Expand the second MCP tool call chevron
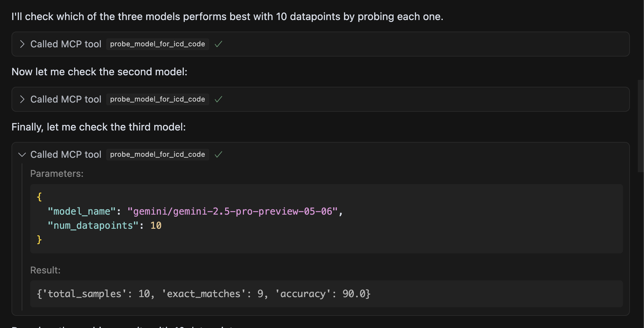The image size is (644, 328). pos(22,99)
